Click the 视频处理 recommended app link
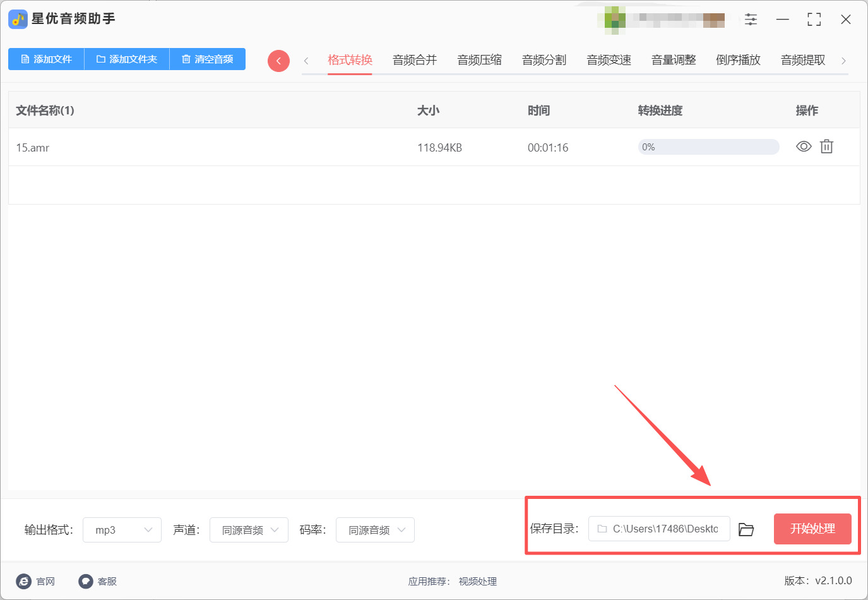Screen dimensions: 868x600 pos(478,581)
